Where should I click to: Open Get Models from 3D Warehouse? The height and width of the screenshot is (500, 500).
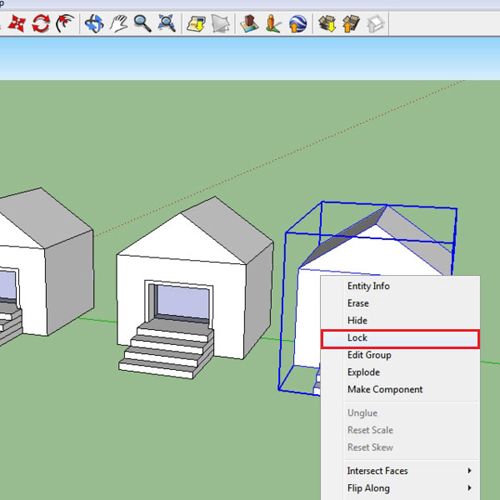(327, 23)
